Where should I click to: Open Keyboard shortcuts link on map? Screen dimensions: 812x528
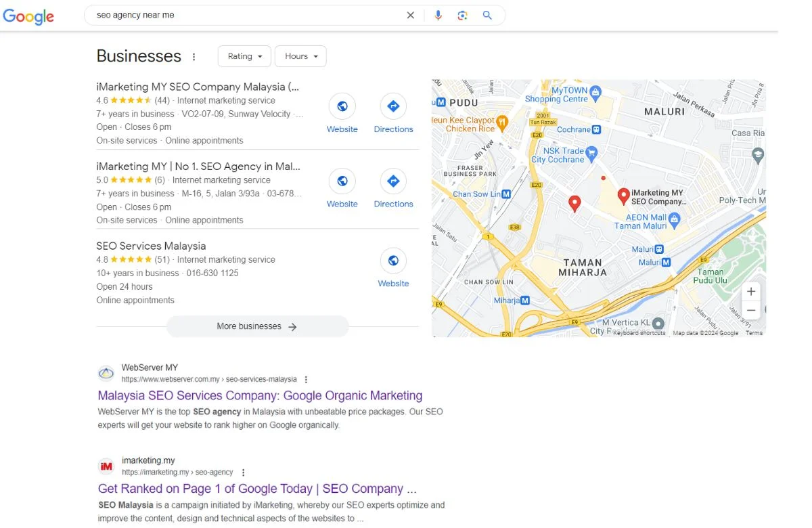point(639,333)
